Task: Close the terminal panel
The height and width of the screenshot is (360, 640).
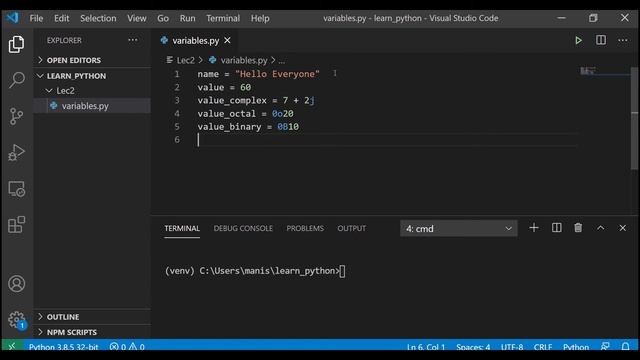Action: (622, 228)
